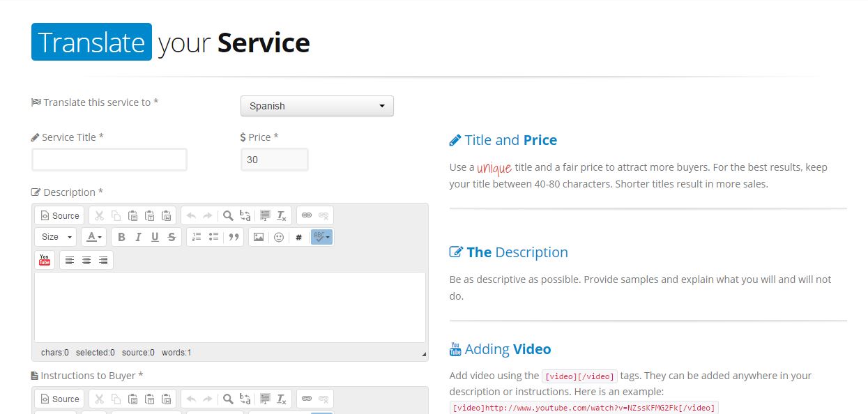
Task: Center-align text in the Description editor
Action: 86,260
